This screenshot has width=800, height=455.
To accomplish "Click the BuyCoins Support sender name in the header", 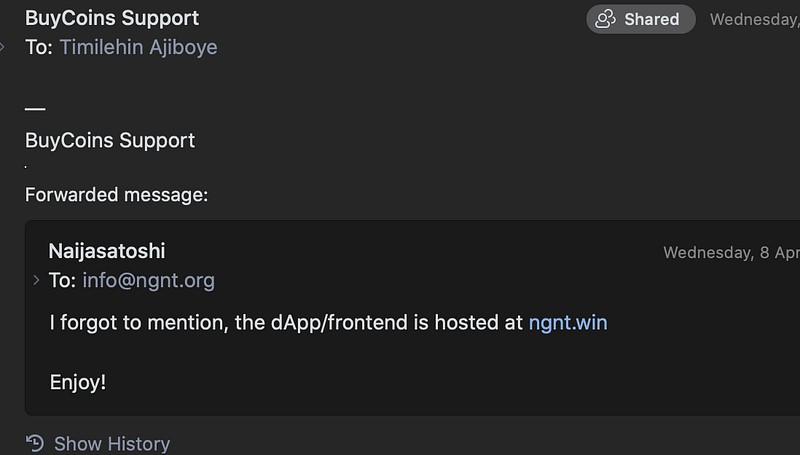I will click(112, 18).
